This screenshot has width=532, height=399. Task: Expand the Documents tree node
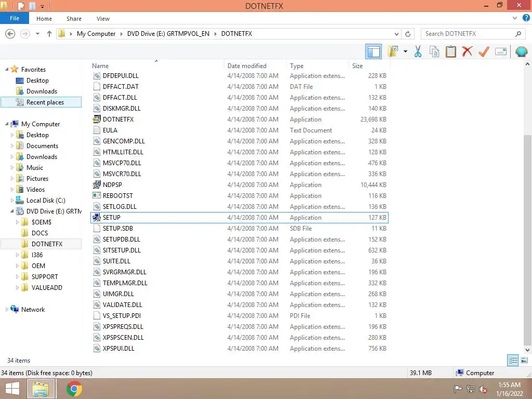(x=12, y=146)
